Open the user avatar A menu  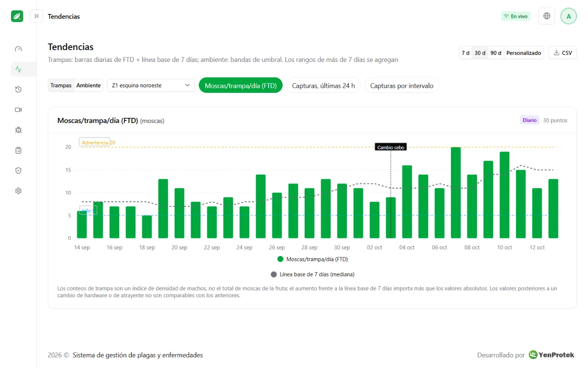pos(569,16)
